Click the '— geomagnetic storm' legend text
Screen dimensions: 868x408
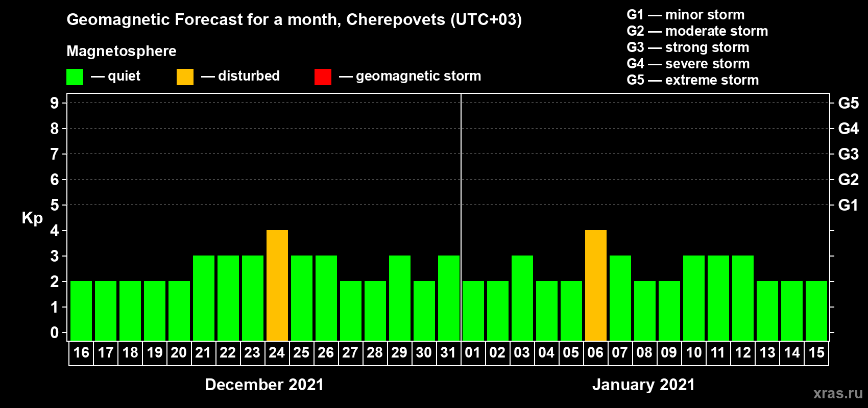click(x=410, y=76)
